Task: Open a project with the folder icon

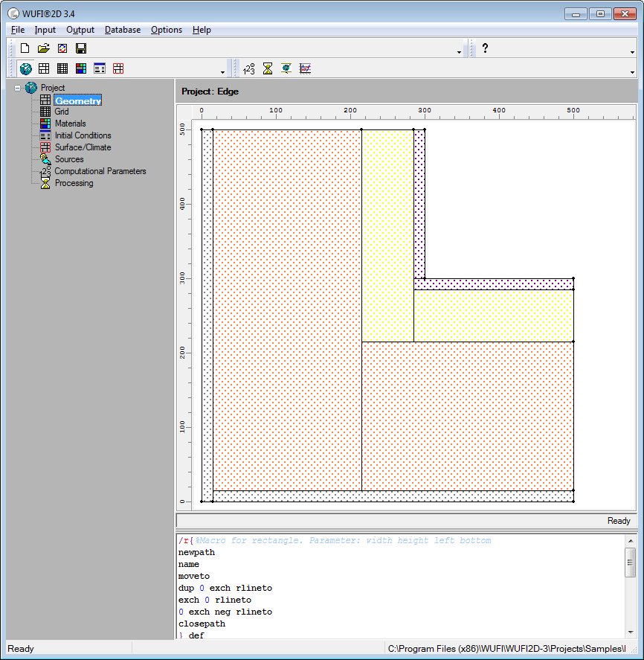Action: click(43, 48)
